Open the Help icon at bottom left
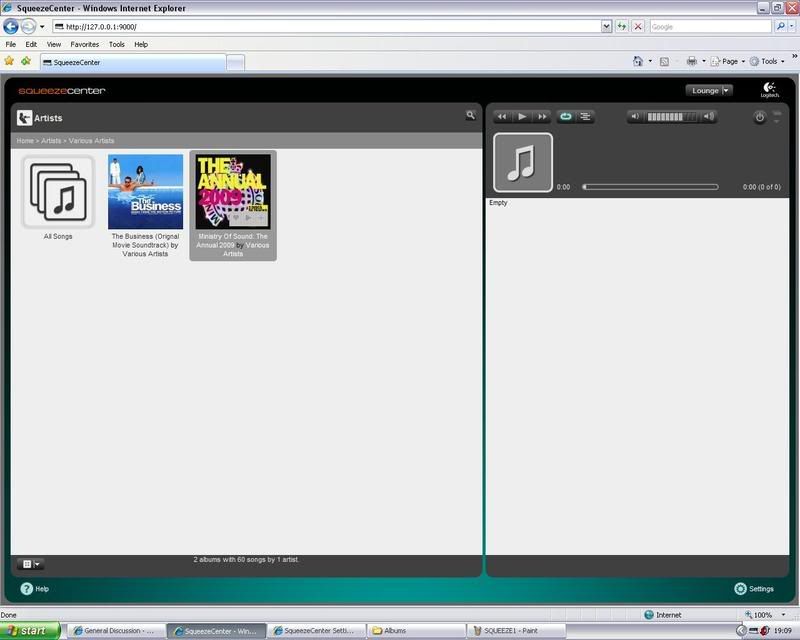This screenshot has width=800, height=640. coord(27,589)
